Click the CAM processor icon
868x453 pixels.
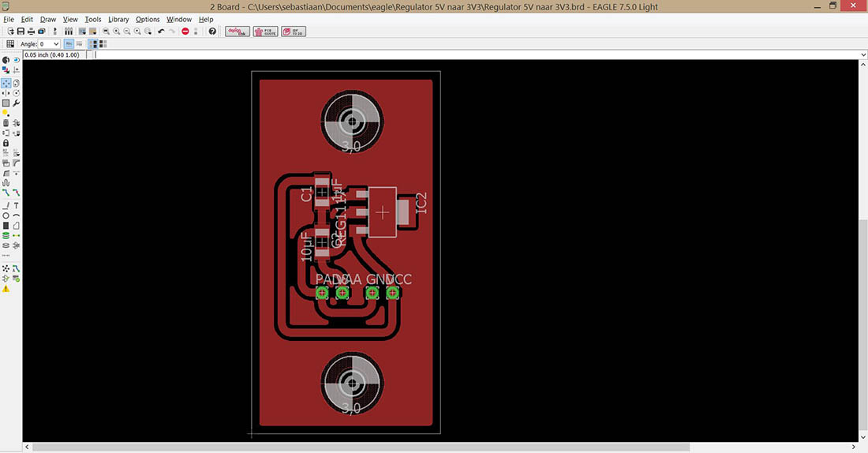click(42, 32)
